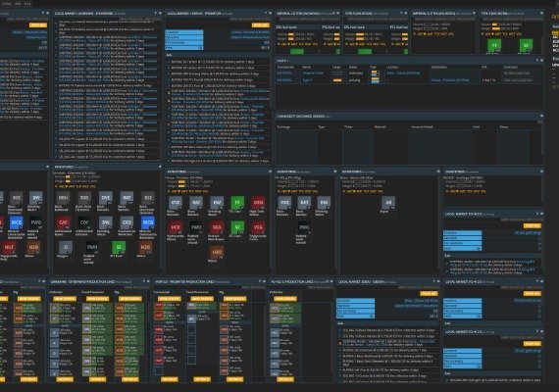This screenshot has height=392, width=559.
Task: Select FF fuel tile in Type H cargo
Action: tap(494, 46)
